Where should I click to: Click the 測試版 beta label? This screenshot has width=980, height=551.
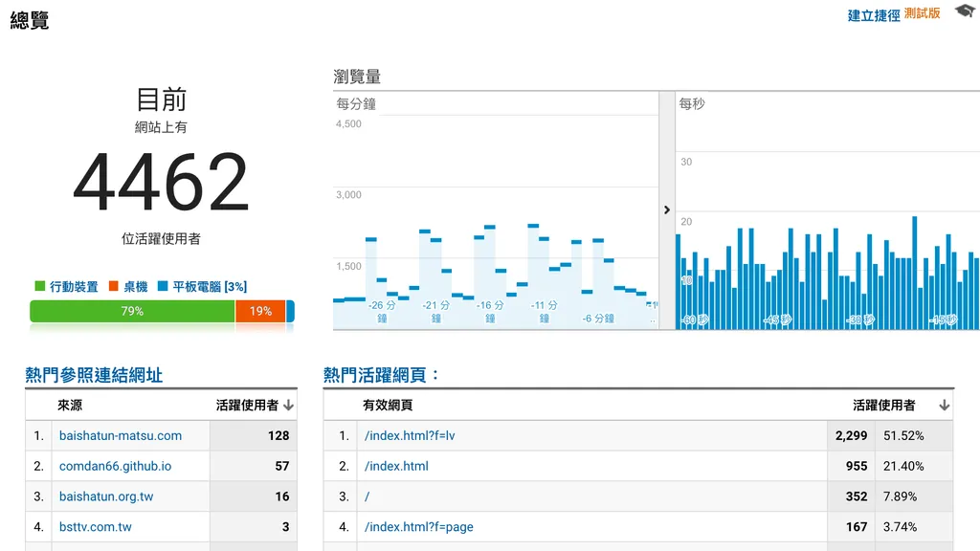tap(922, 13)
